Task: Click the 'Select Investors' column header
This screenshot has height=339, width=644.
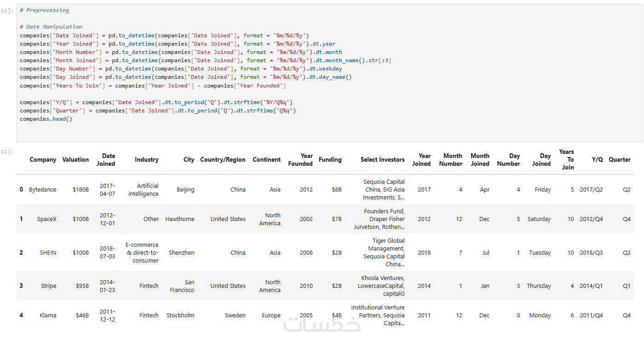Action: tap(382, 160)
